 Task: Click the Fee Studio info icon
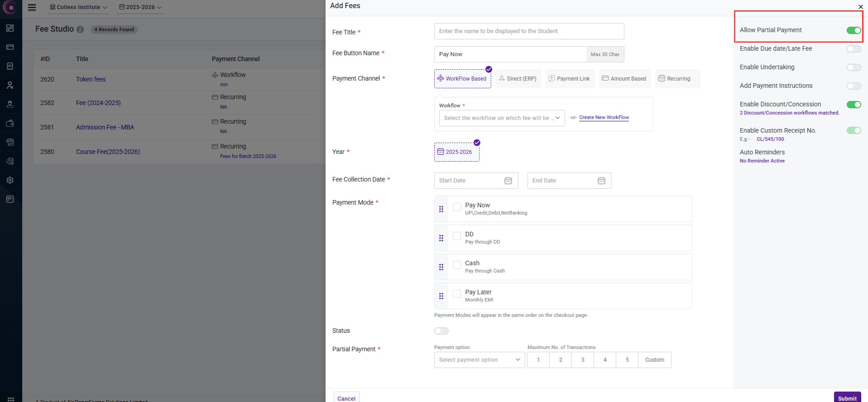coord(80,29)
